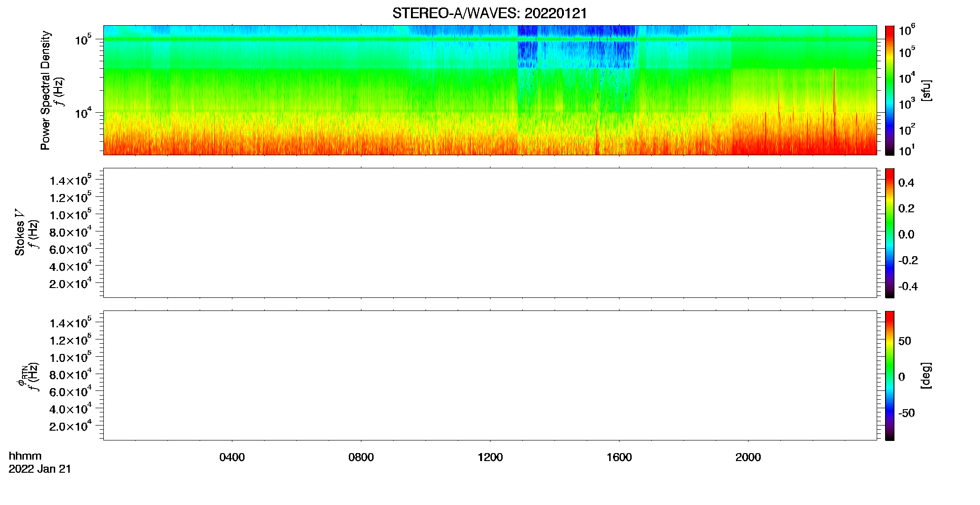
Task: Click the plot title STEREO-A/WAVES: 20220121
Action: tap(490, 14)
